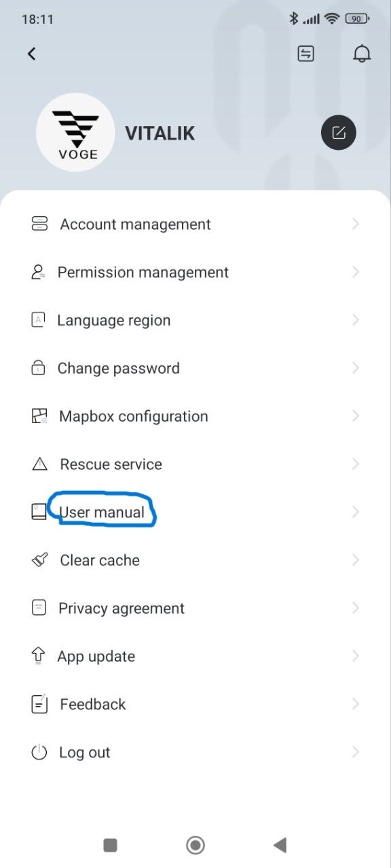Tap the switch device icon near bell
Image resolution: width=391 pixels, height=868 pixels.
(x=306, y=54)
